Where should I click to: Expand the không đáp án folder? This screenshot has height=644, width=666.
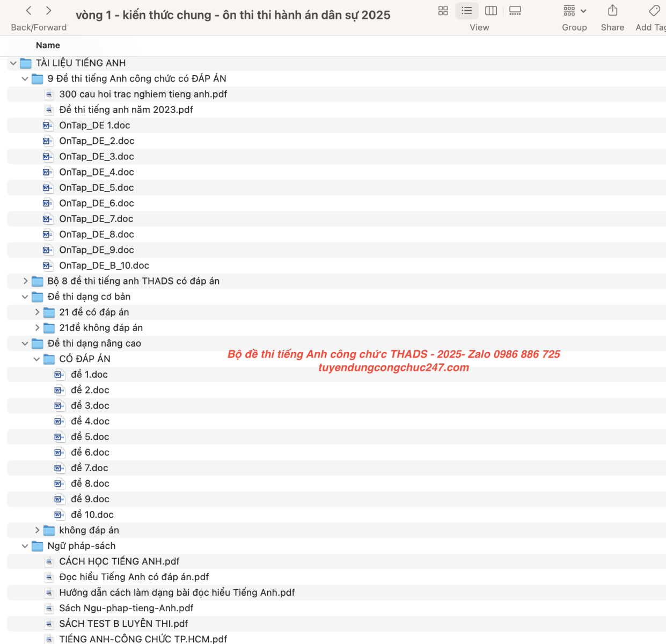37,530
